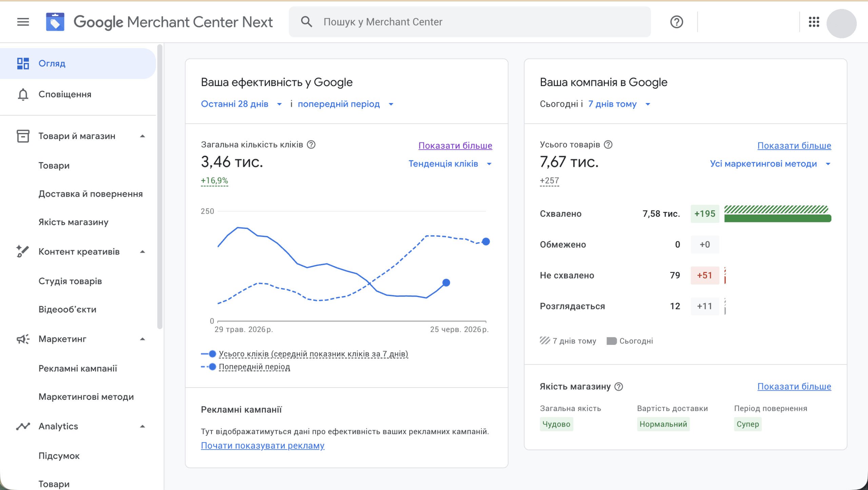Click the +51 disapproved change badge
This screenshot has width=868, height=490.
click(x=705, y=276)
